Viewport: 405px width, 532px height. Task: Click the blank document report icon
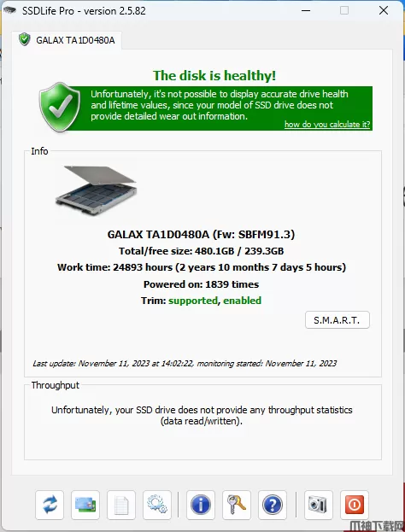(121, 505)
